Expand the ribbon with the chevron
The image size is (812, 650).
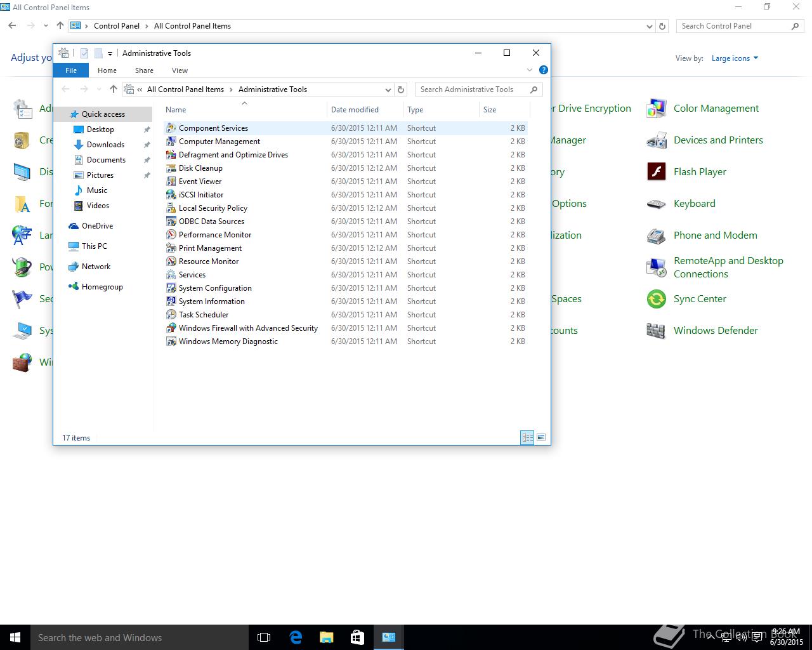(x=530, y=70)
